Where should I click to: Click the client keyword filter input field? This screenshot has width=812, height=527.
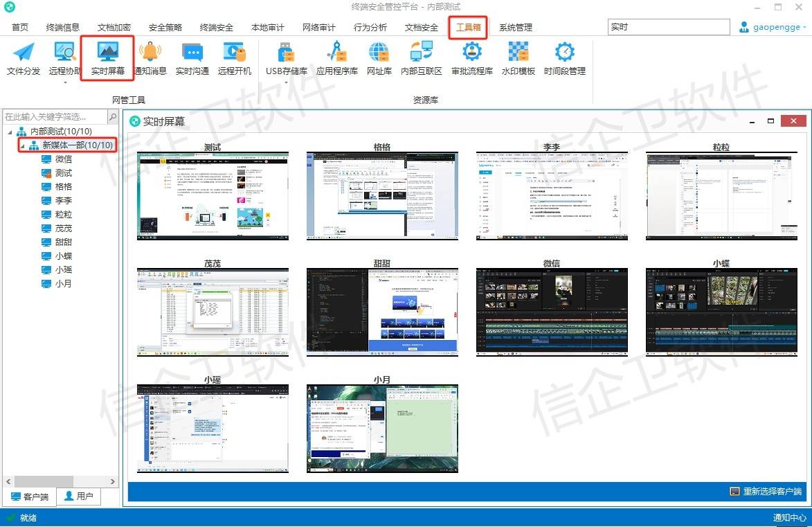(x=55, y=117)
